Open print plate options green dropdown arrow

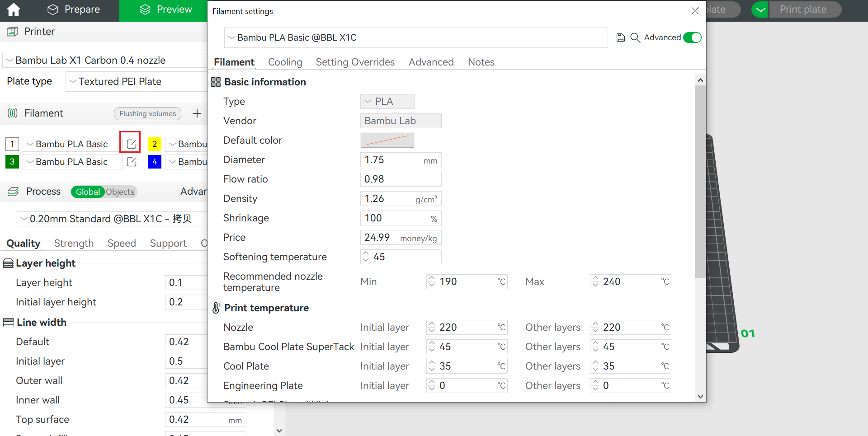tap(760, 9)
